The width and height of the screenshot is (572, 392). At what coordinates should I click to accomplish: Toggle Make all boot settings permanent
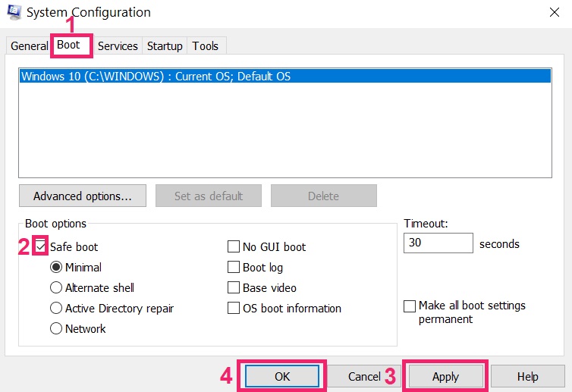tap(410, 306)
